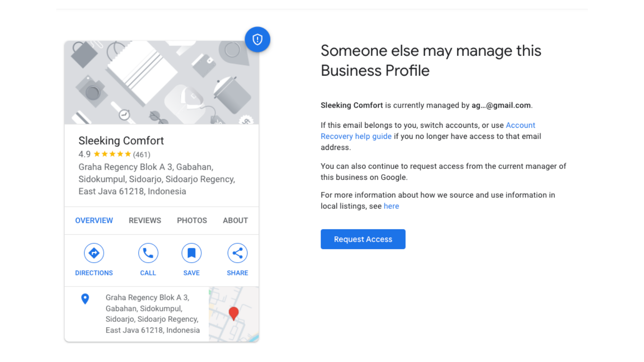644x362 pixels.
Task: Click the Call phone icon
Action: [148, 253]
